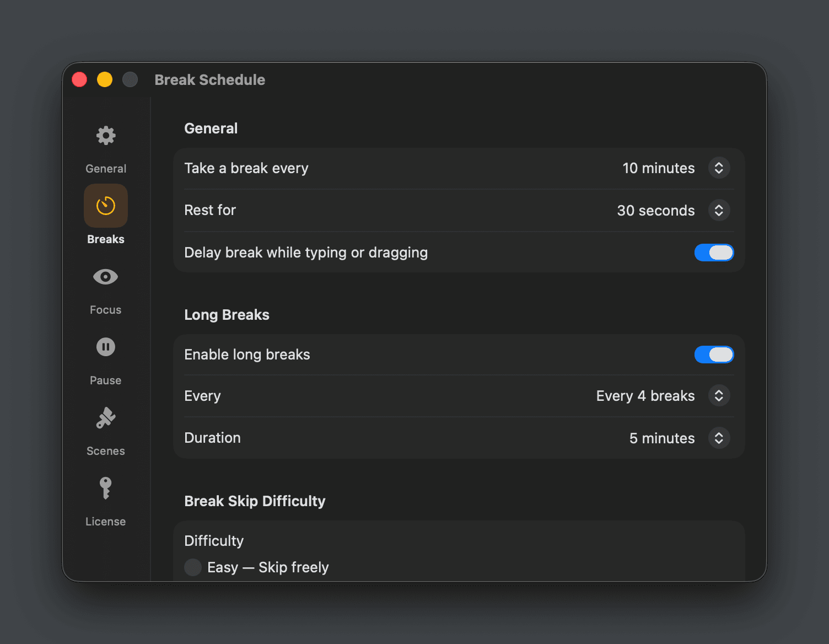Select the Breaks timer icon
The height and width of the screenshot is (644, 829).
point(106,206)
